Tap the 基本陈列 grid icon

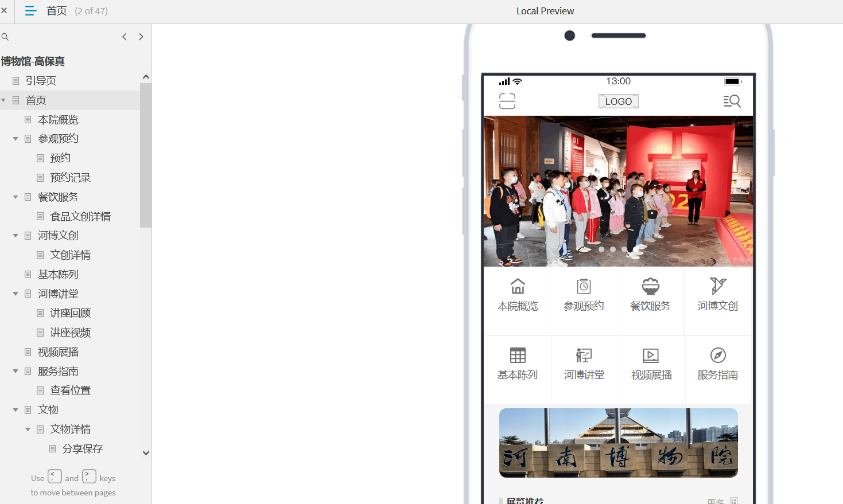click(518, 355)
